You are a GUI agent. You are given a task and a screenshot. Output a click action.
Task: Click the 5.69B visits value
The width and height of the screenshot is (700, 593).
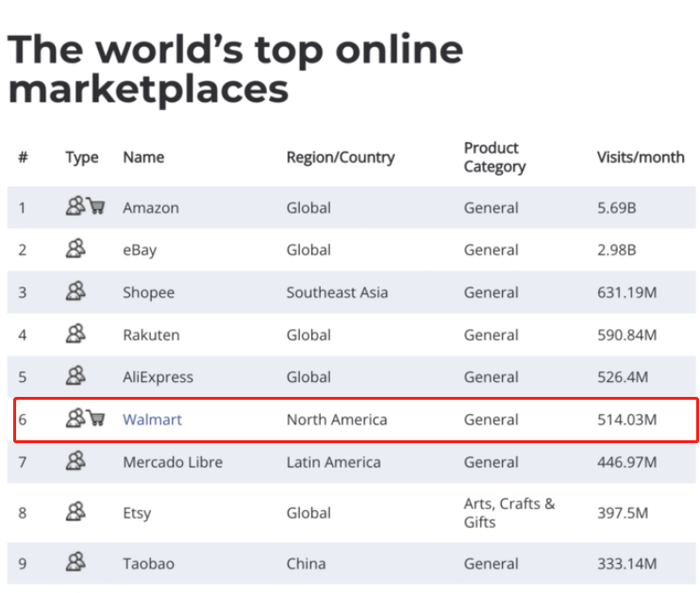pos(617,207)
